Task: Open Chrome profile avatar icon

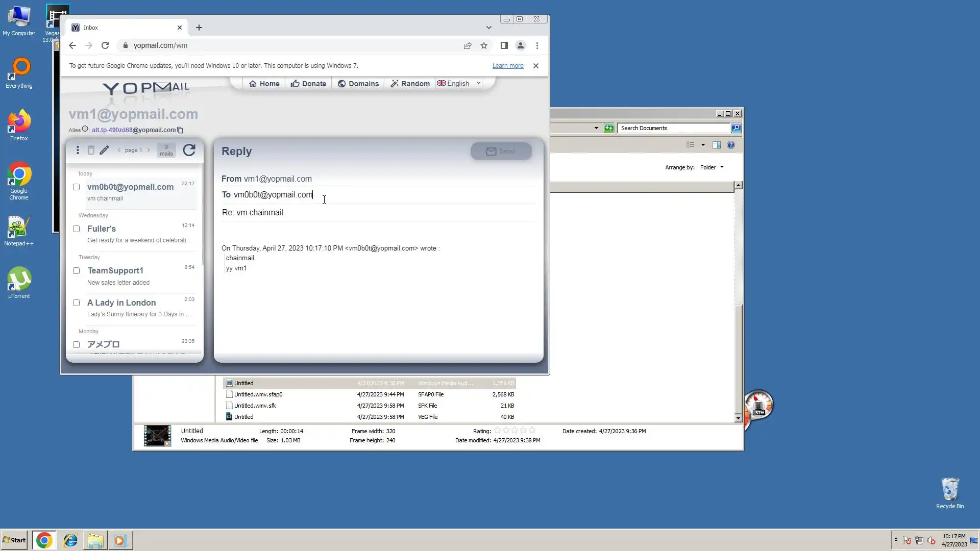Action: click(520, 45)
